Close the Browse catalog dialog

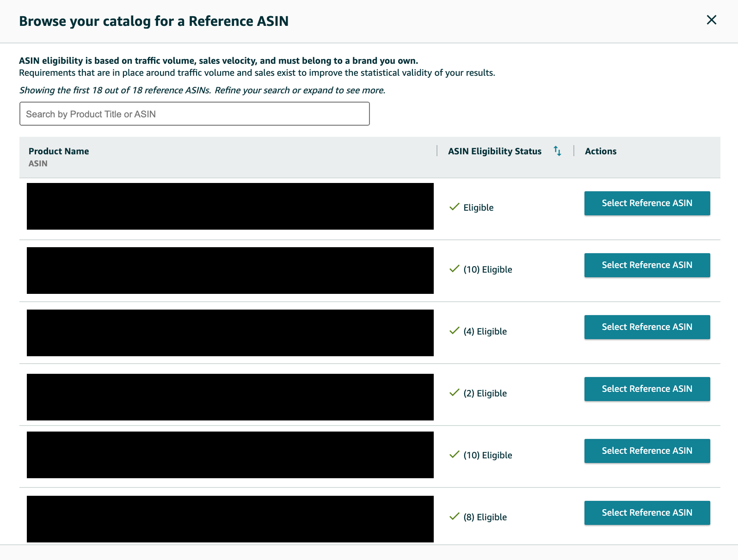tap(711, 20)
